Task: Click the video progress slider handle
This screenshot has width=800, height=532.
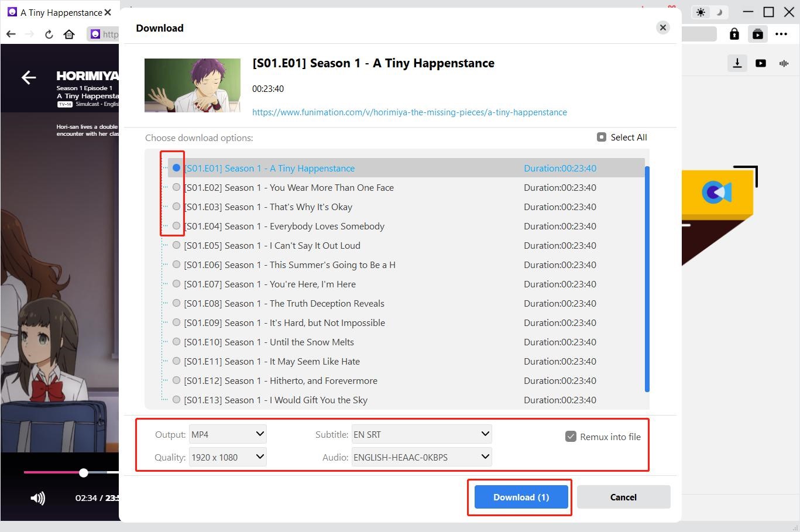Action: (x=84, y=472)
